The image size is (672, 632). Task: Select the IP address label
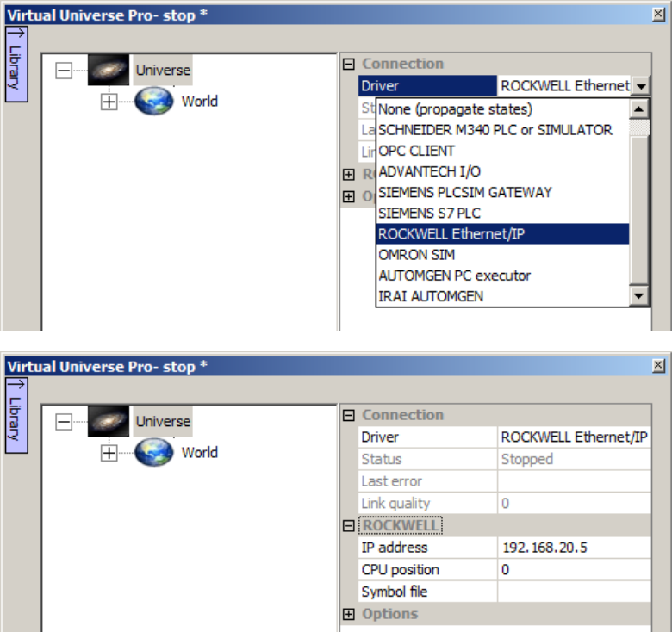coord(427,548)
